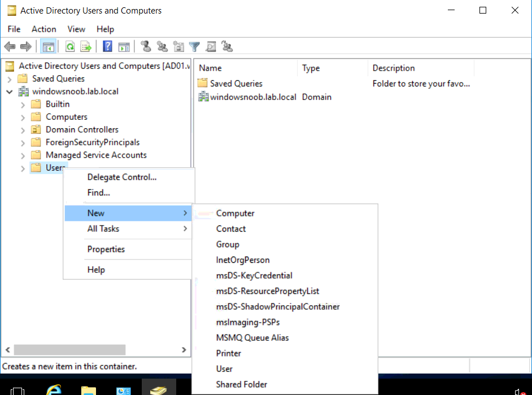The height and width of the screenshot is (395, 532).
Task: Expand the Computers tree node
Action: [x=23, y=118]
